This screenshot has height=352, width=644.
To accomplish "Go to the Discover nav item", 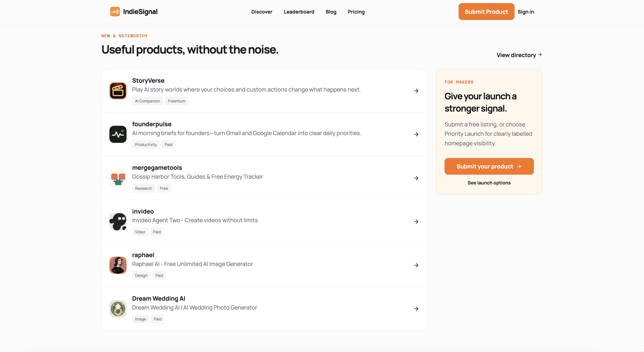I will pos(262,12).
